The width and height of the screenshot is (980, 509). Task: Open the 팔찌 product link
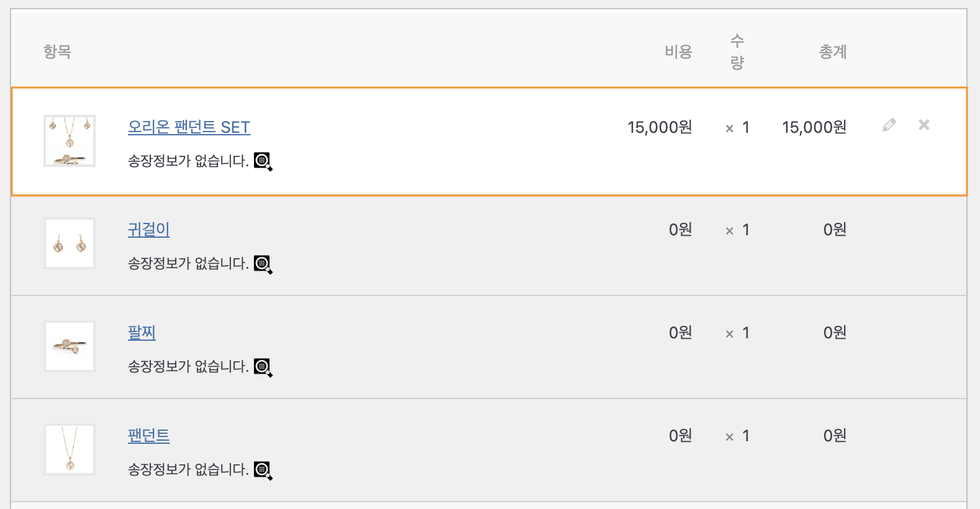142,333
